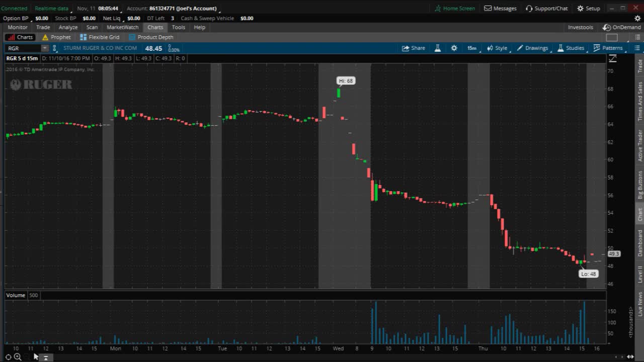Open Live News sidebar panel
Screen dimensions: 644x362
[640, 304]
